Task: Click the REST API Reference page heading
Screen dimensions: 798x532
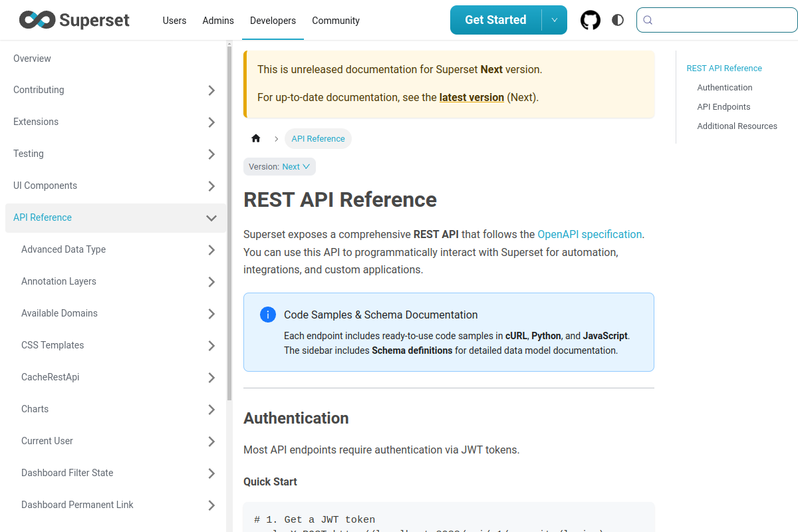Action: (x=340, y=200)
